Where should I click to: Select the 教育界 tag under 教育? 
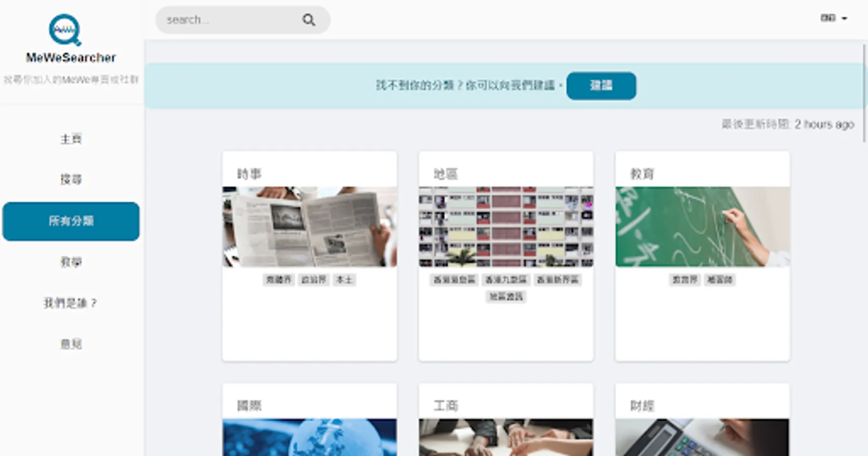(685, 280)
